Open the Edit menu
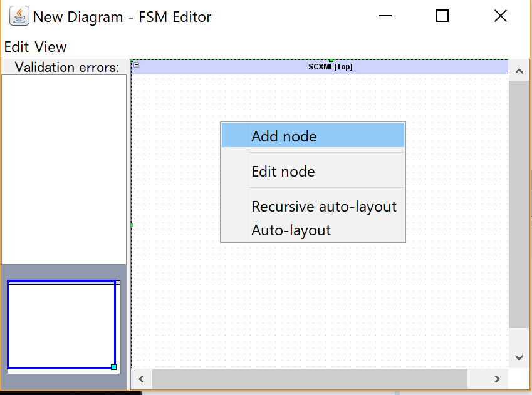 (16, 47)
